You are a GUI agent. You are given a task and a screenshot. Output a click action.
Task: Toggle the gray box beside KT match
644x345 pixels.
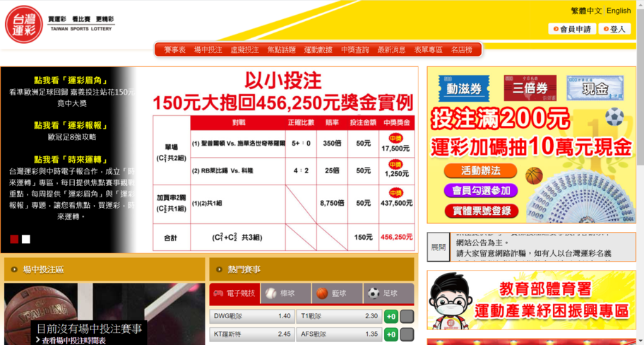[x=407, y=334]
